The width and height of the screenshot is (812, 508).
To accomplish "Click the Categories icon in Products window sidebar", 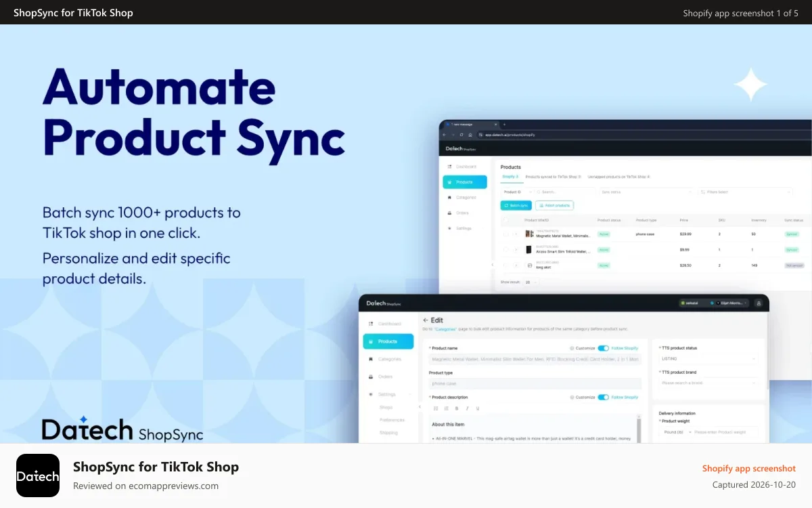I will click(x=449, y=197).
